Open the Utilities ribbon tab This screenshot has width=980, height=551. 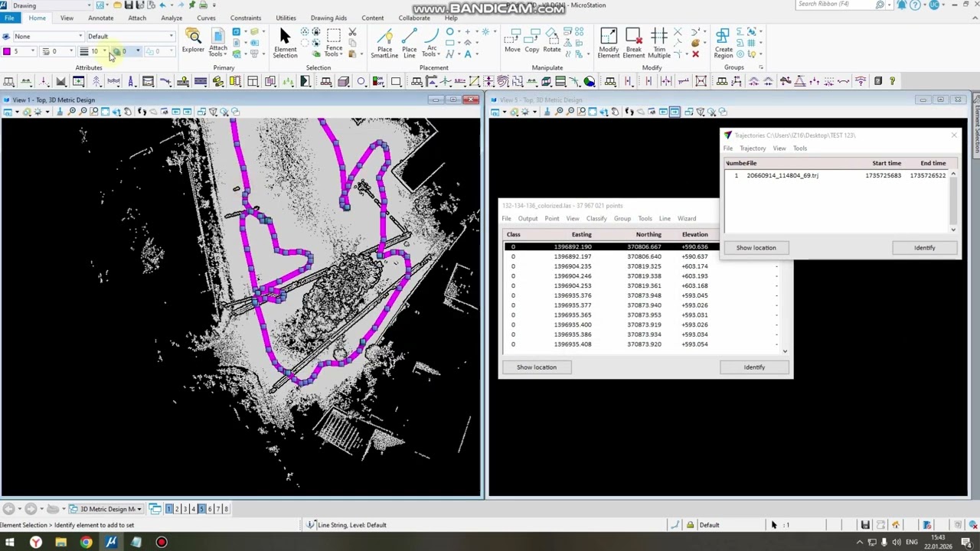286,18
